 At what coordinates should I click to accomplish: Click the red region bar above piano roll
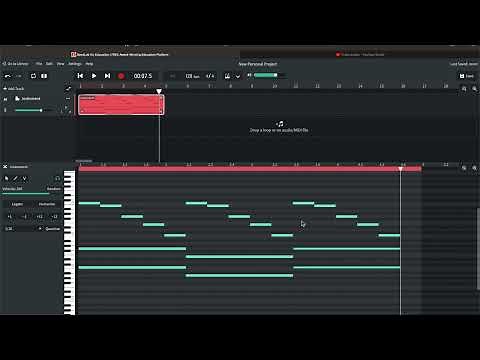250,169
